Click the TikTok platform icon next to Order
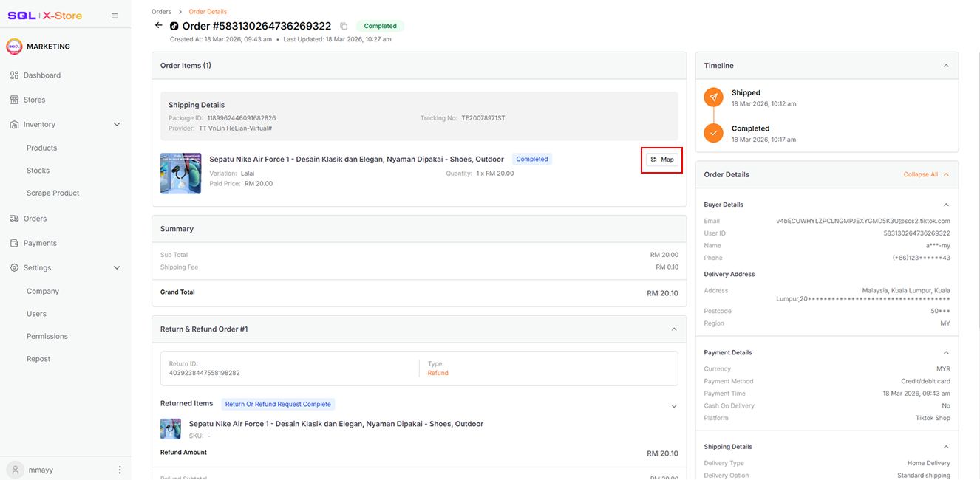980x480 pixels. pyautogui.click(x=174, y=27)
